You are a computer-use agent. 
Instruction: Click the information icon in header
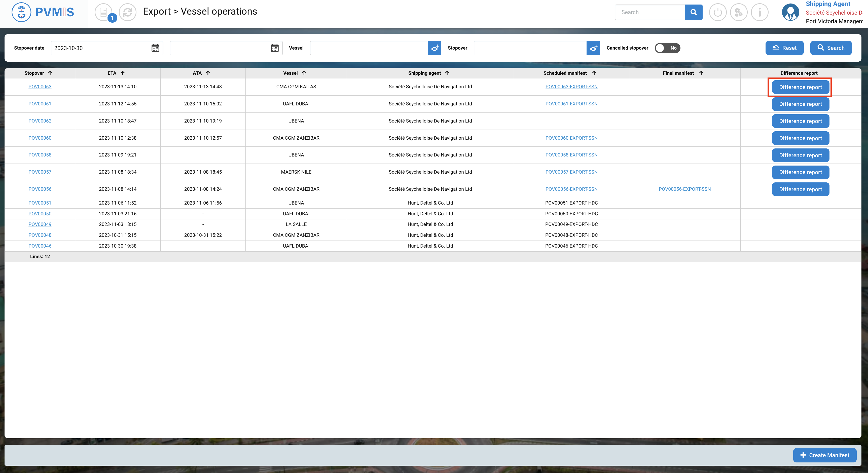760,13
